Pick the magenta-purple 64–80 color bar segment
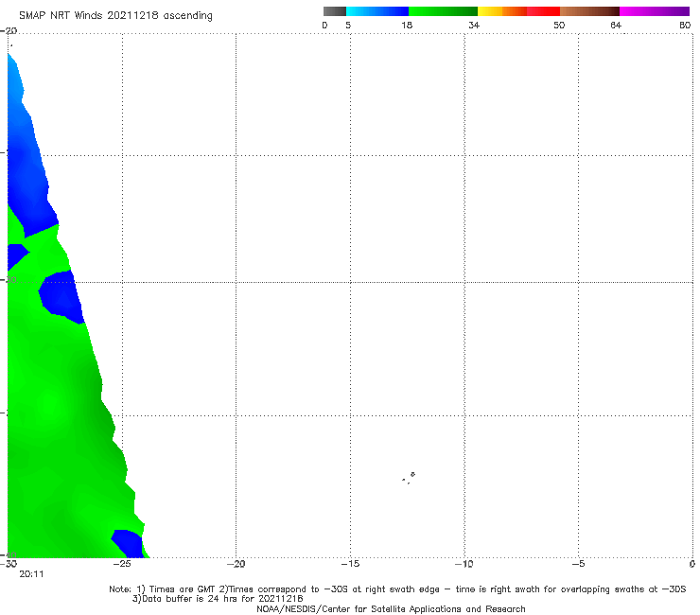The width and height of the screenshot is (700, 615). pyautogui.click(x=655, y=11)
